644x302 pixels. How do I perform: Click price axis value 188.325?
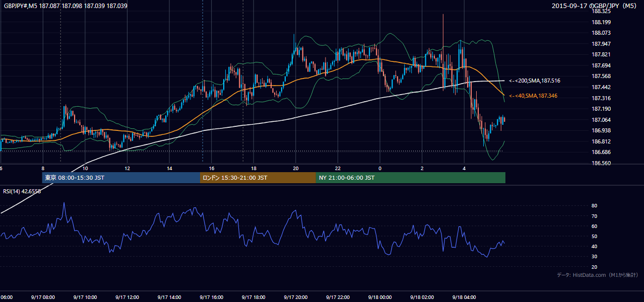pyautogui.click(x=601, y=11)
